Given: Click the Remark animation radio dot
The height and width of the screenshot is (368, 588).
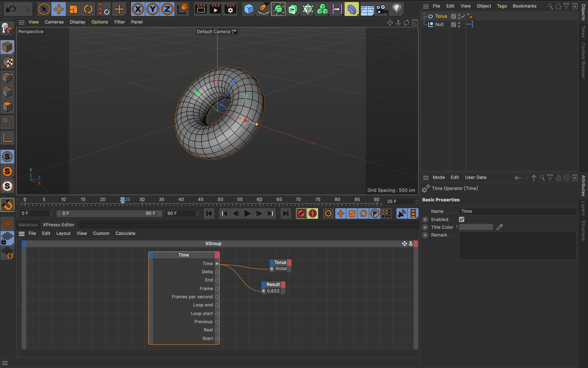Looking at the screenshot, I should click(x=425, y=235).
